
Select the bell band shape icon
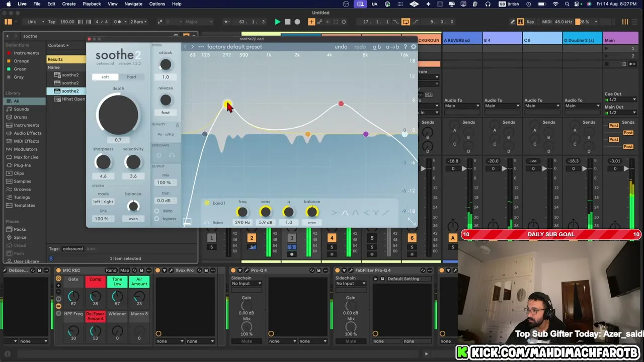pos(345,213)
